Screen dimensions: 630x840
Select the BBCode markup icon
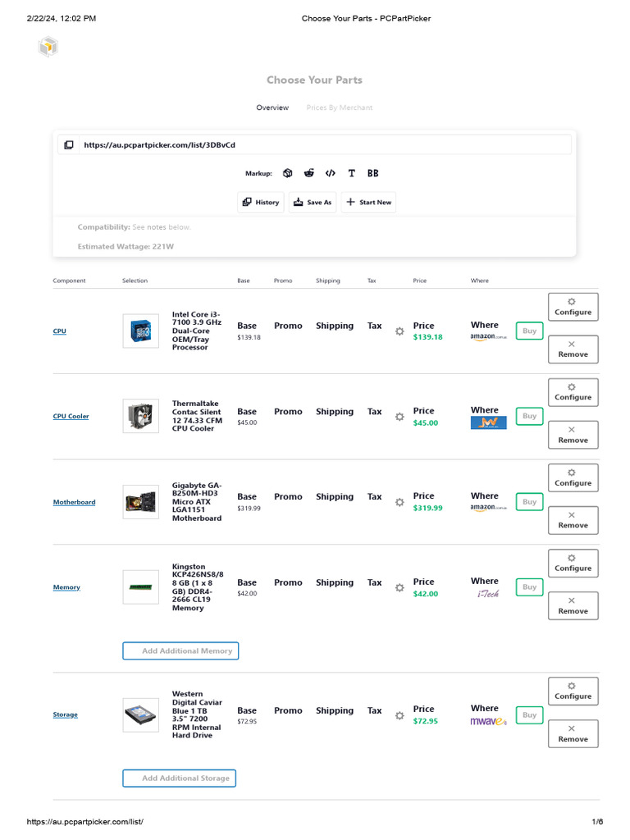click(x=373, y=173)
